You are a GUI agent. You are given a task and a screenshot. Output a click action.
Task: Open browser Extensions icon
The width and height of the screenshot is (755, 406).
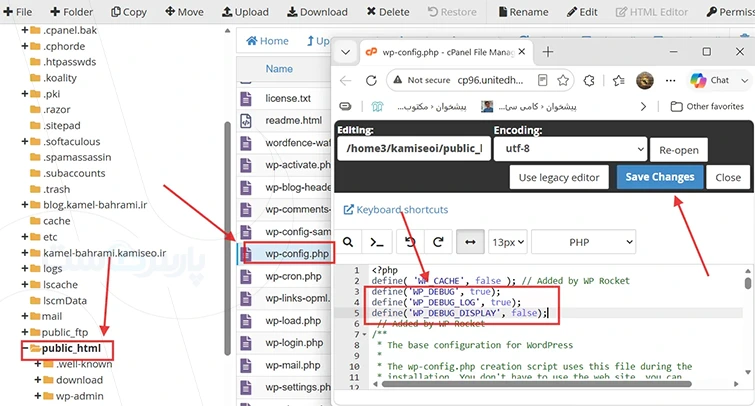tap(588, 80)
